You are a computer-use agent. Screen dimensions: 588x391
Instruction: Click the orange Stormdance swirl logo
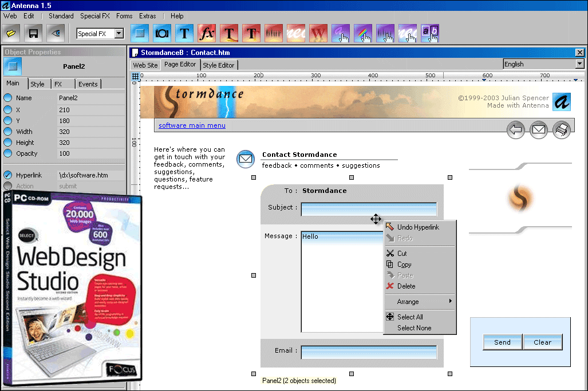tap(520, 198)
